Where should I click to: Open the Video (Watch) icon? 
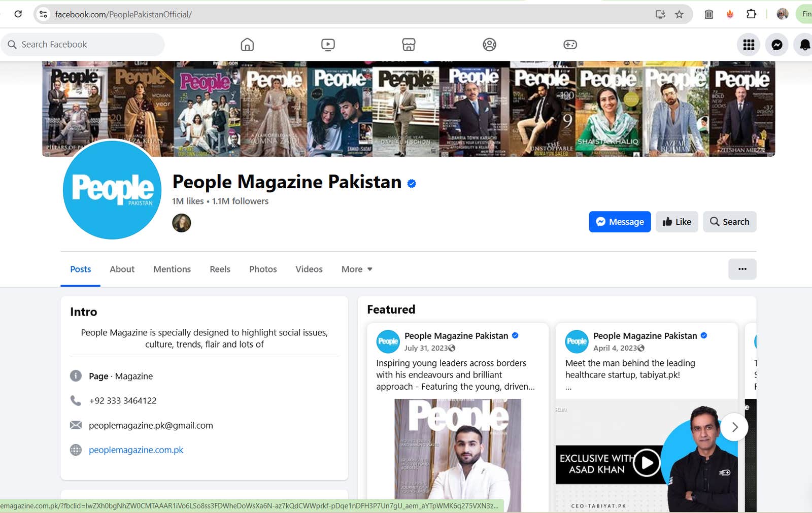(x=328, y=44)
